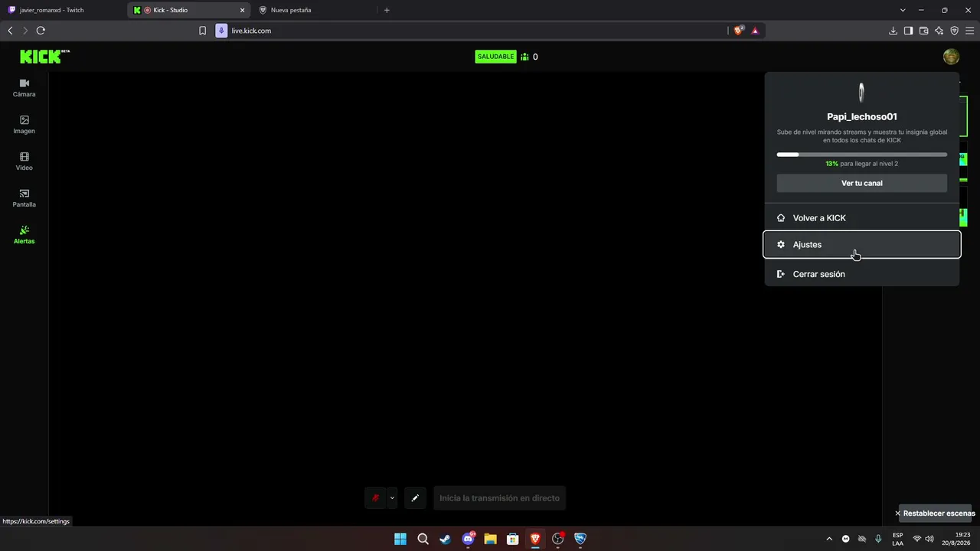Open Ajustes from the profile menu
This screenshot has height=551, width=980.
862,245
